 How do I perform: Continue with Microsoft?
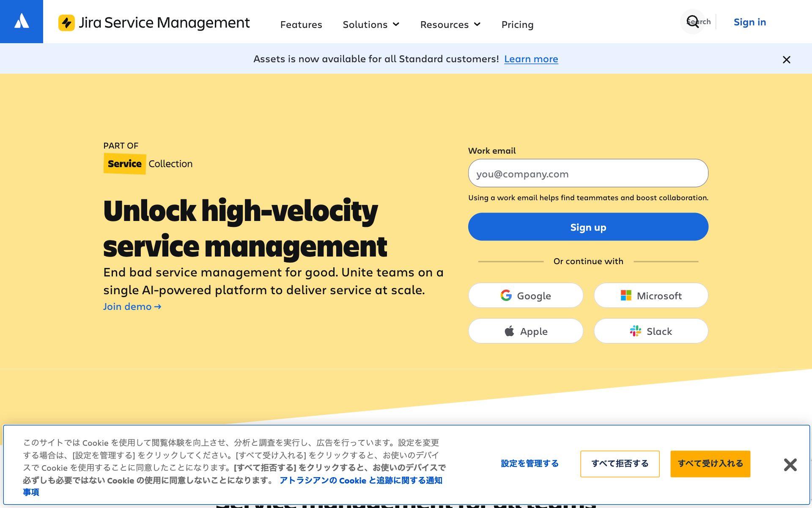click(x=651, y=295)
